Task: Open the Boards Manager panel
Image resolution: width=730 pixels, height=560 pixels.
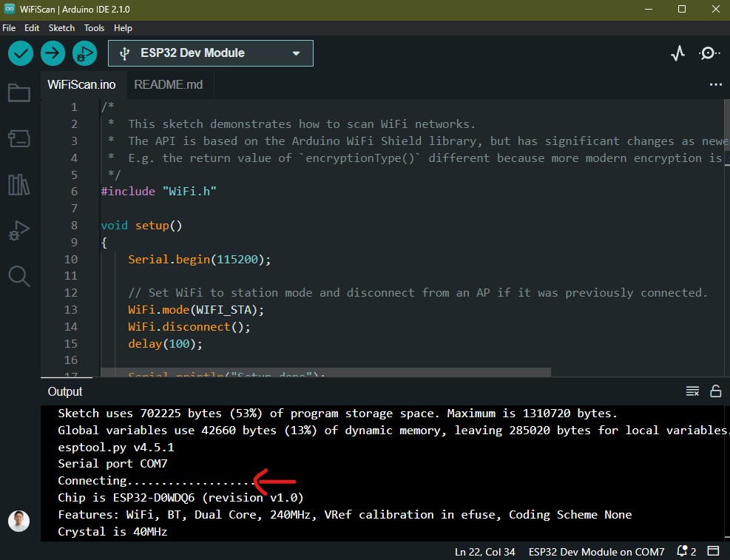Action: coord(19,138)
